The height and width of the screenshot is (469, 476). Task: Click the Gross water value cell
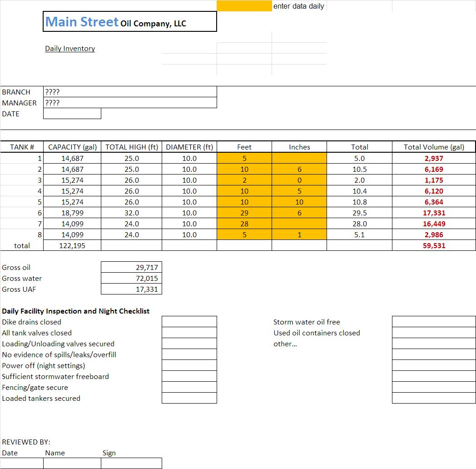[x=131, y=278]
